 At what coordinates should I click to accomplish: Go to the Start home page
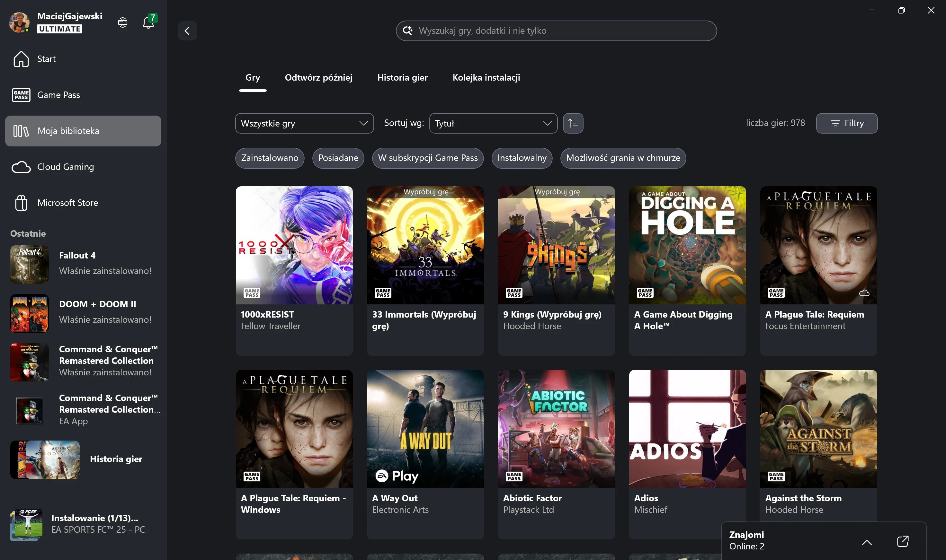pos(46,59)
